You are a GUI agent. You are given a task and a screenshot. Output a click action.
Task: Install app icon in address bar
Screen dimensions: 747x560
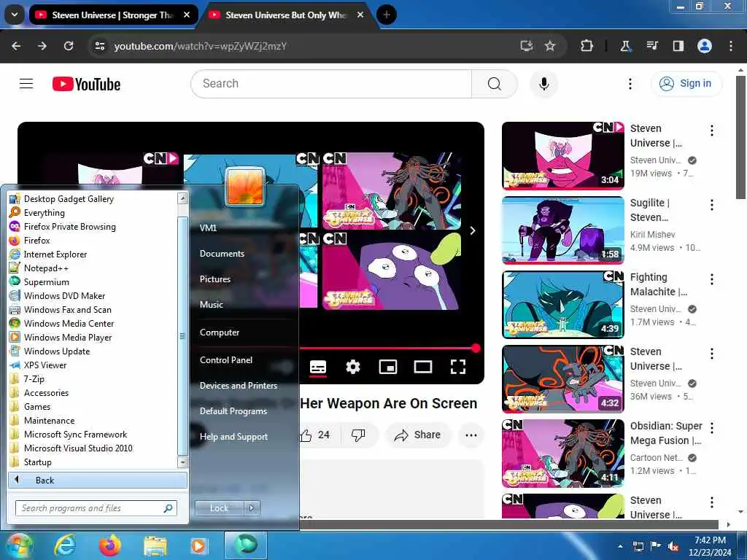(527, 46)
